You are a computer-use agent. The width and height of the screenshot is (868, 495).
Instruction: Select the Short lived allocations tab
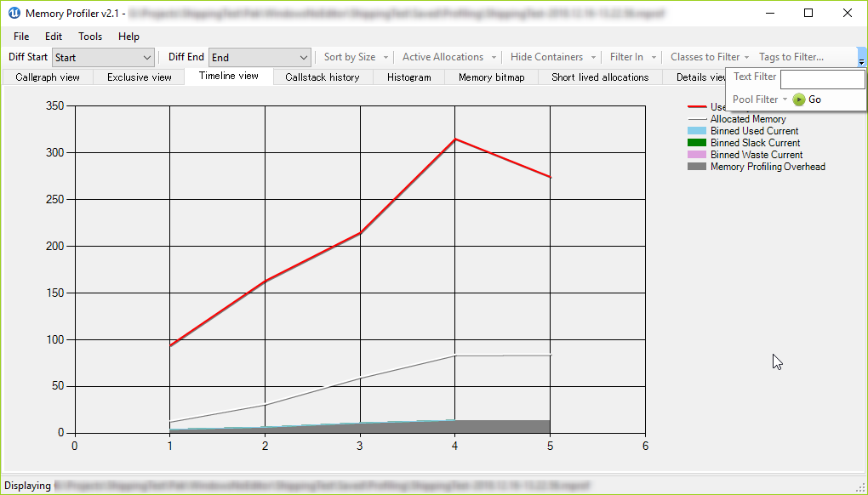click(x=600, y=77)
